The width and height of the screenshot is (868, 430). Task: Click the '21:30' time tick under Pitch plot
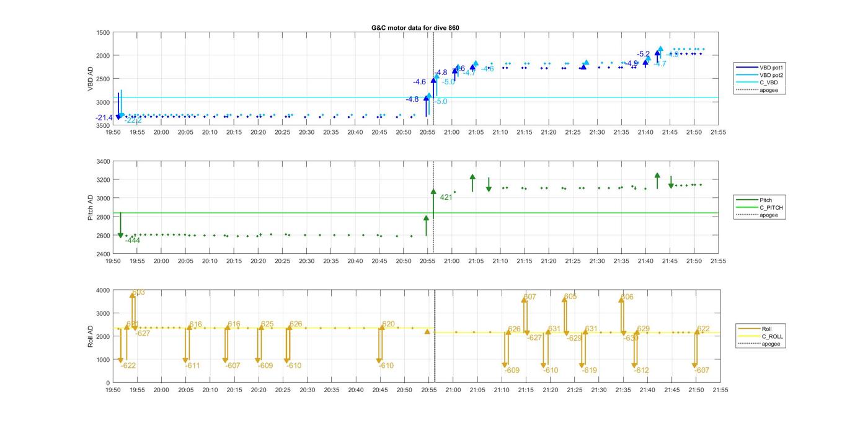(x=597, y=261)
